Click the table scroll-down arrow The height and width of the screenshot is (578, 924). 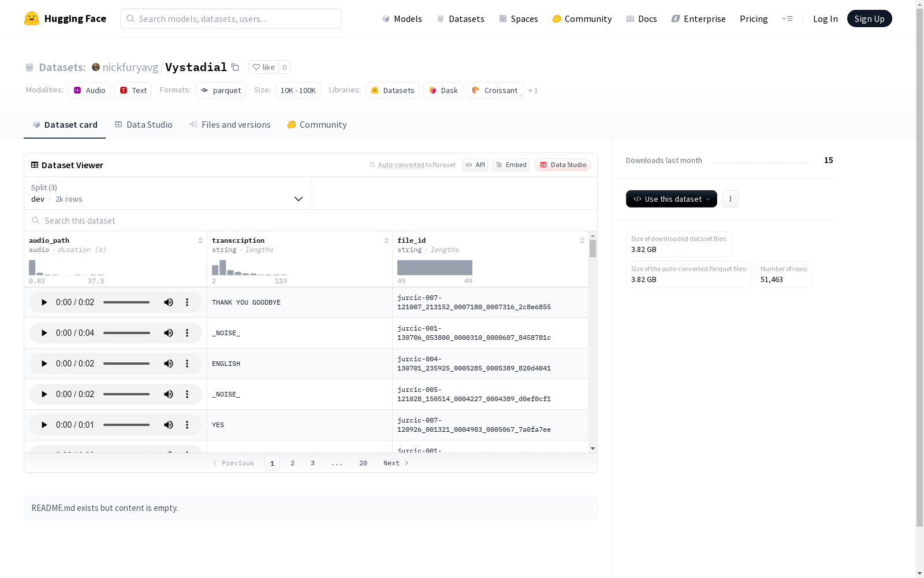593,449
